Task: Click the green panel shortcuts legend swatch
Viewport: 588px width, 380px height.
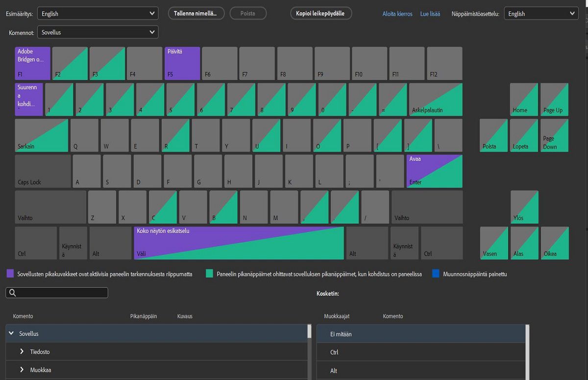Action: point(210,274)
